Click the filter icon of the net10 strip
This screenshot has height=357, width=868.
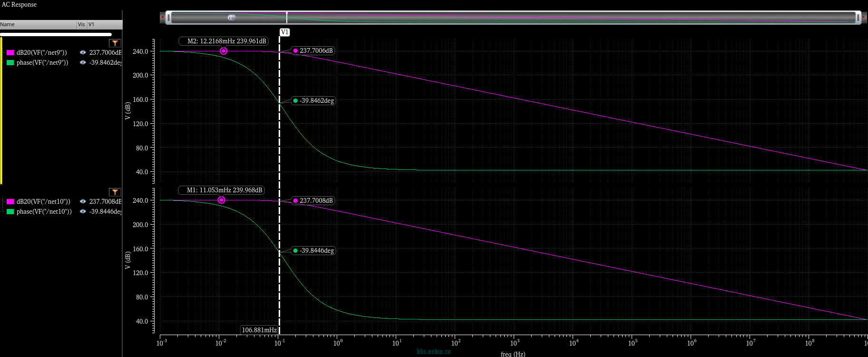pos(115,192)
